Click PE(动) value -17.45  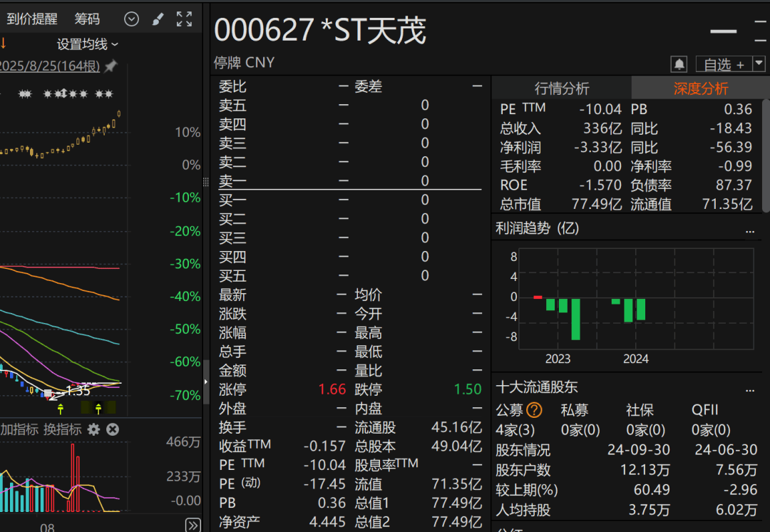click(324, 484)
